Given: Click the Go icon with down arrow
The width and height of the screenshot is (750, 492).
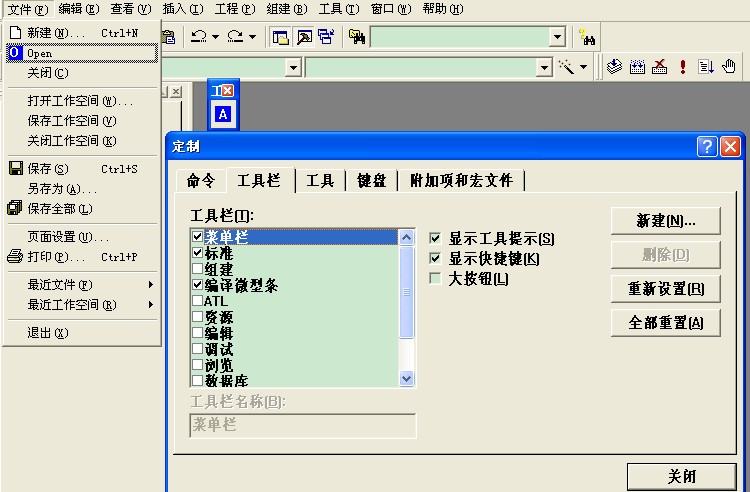Looking at the screenshot, I should pos(706,66).
